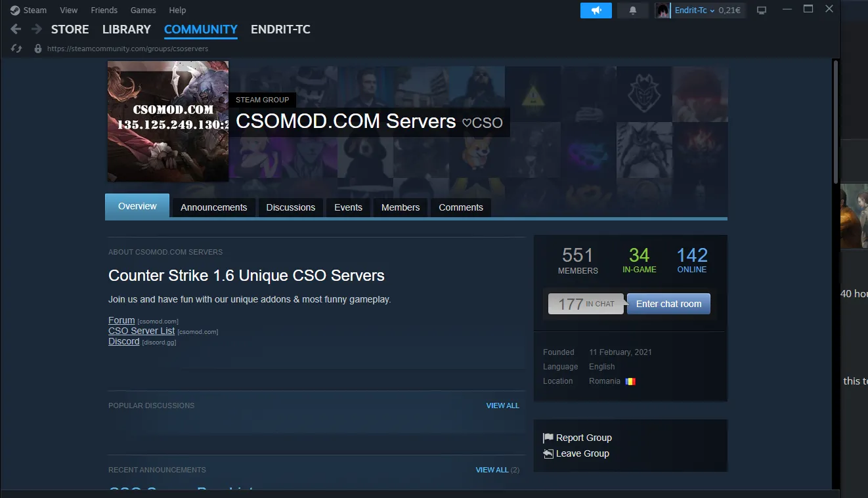
Task: Click the 34 IN-GAME count
Action: [640, 260]
